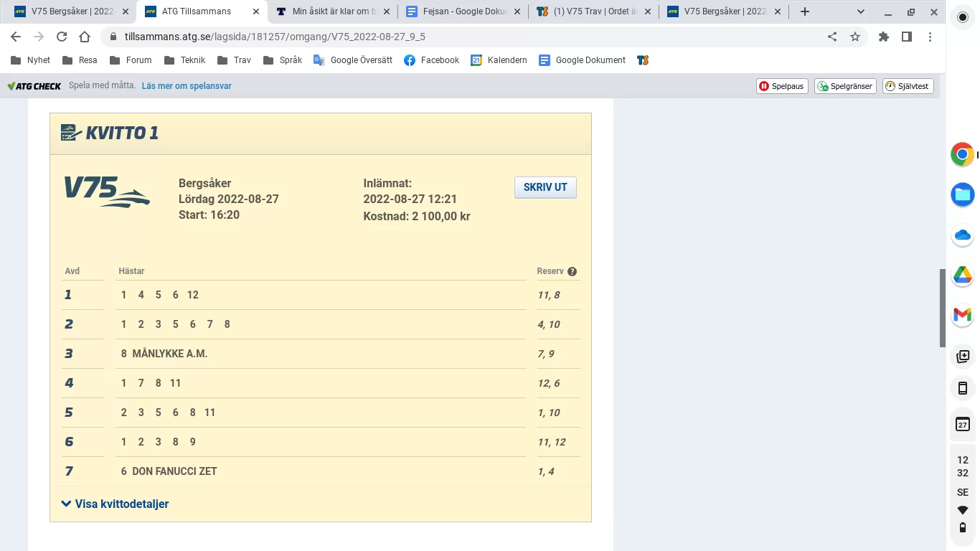980x551 pixels.
Task: Click the Reserv help question-mark icon
Action: tap(572, 271)
